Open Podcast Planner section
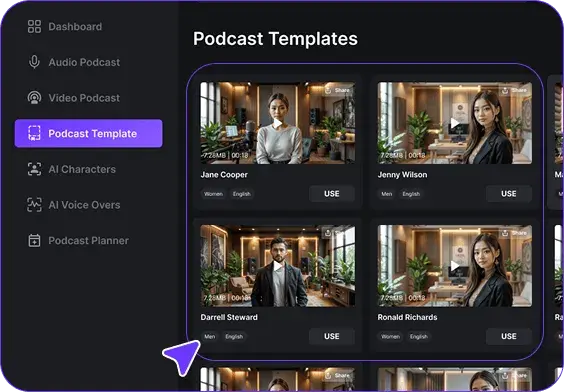564x392 pixels. [88, 241]
